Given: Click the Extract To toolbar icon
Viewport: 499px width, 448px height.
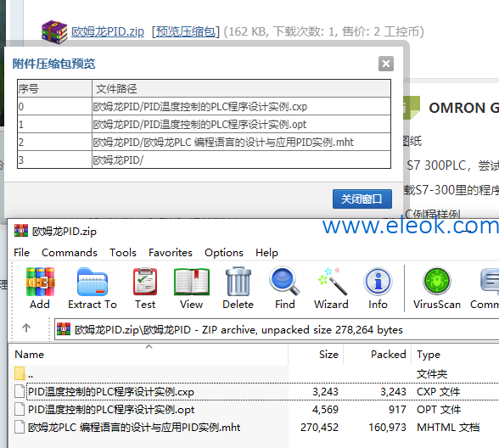Looking at the screenshot, I should pyautogui.click(x=93, y=282).
